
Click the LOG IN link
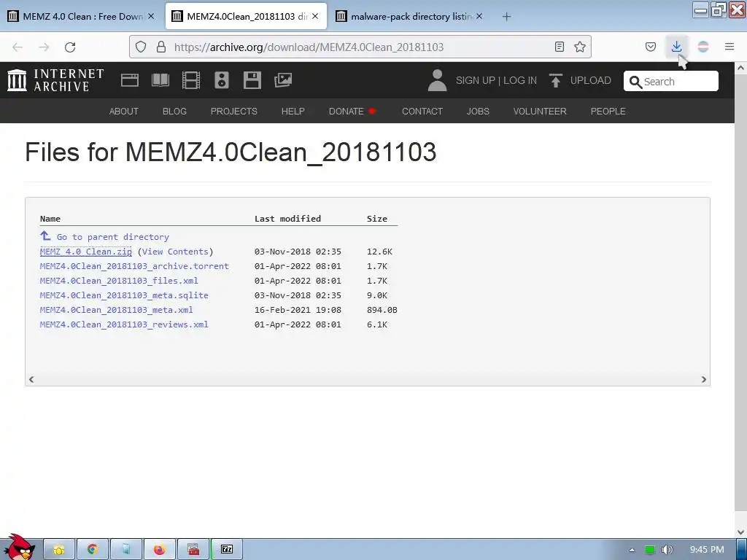click(x=519, y=80)
